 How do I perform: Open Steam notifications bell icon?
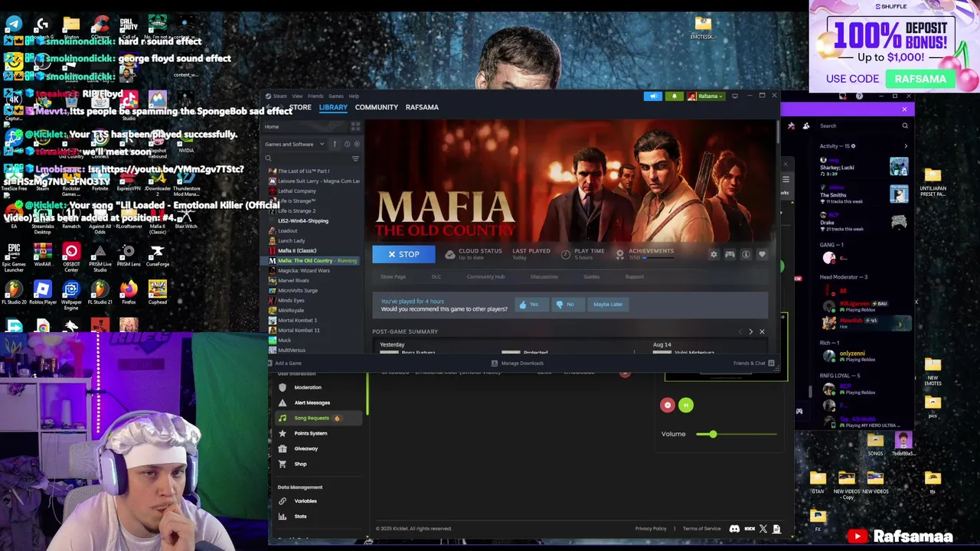pos(675,96)
